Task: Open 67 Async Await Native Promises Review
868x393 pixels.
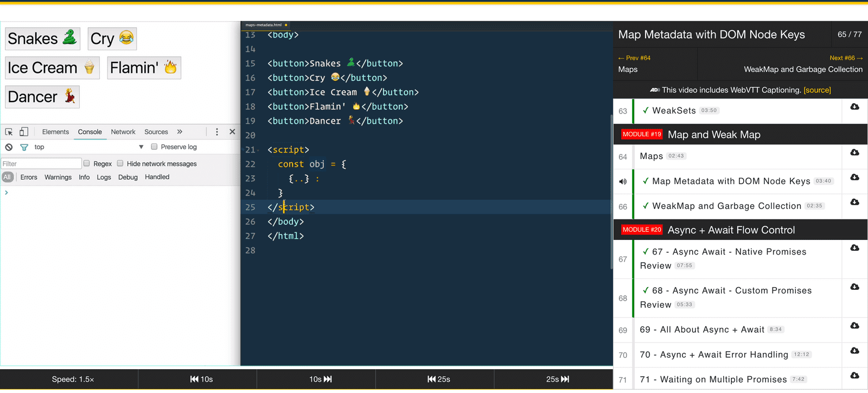Action: point(724,259)
